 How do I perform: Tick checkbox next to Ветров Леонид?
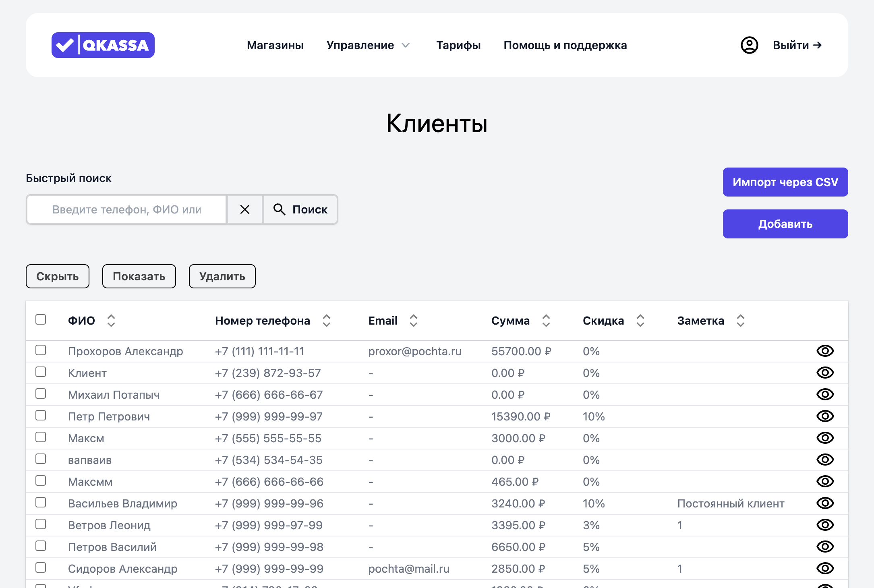coord(41,524)
